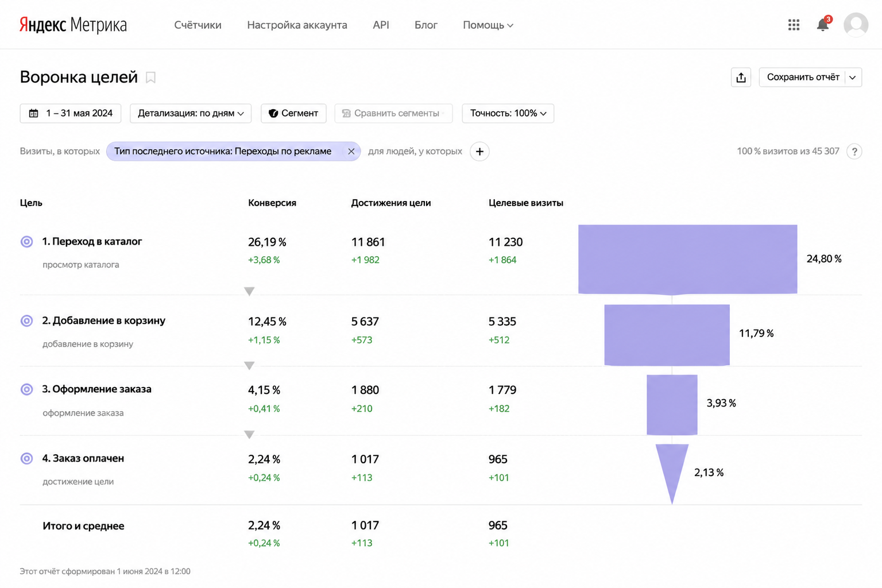Open Настройка аккаунта menu item
Screen dimensions: 882x588
click(297, 25)
